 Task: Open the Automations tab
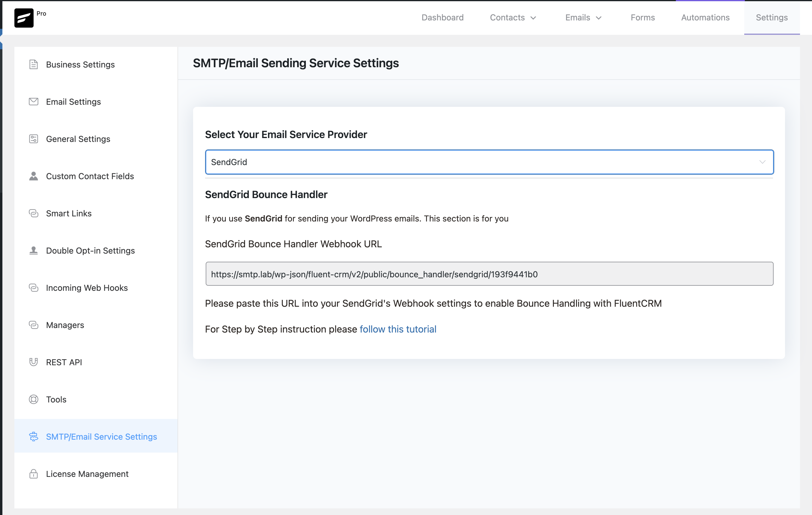pyautogui.click(x=705, y=17)
